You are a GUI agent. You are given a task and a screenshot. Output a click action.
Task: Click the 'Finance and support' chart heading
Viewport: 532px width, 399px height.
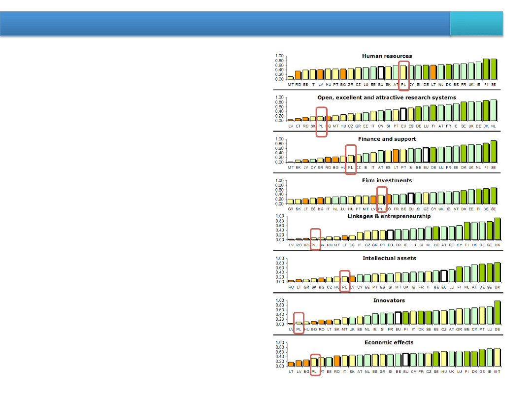387,139
